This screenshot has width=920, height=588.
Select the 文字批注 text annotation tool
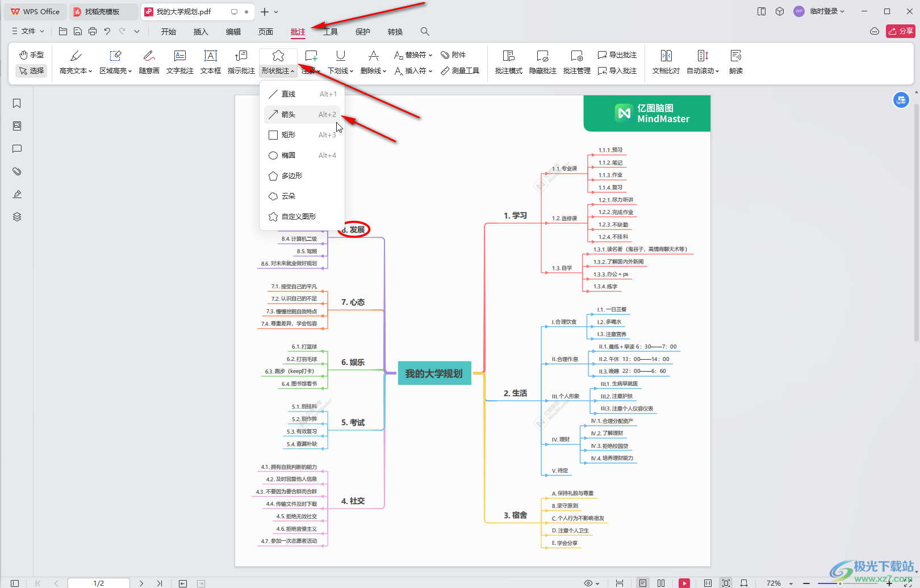tap(180, 62)
